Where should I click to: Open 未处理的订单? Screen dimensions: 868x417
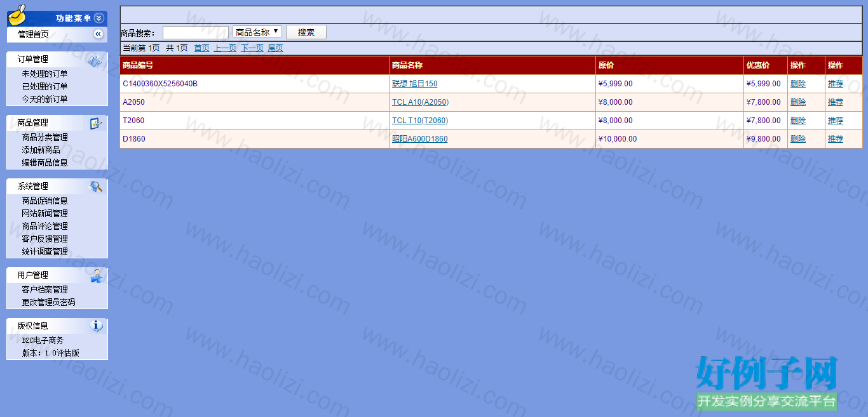click(x=44, y=74)
